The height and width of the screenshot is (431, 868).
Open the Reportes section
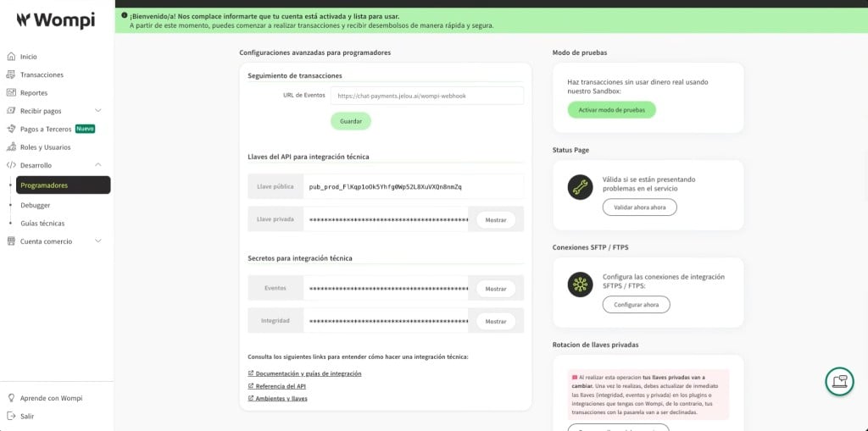(34, 93)
